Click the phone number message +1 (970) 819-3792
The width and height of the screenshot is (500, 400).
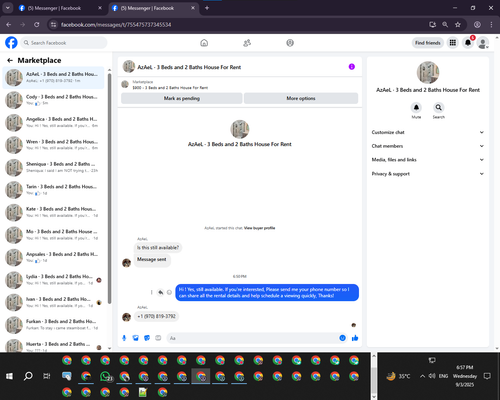point(156,316)
